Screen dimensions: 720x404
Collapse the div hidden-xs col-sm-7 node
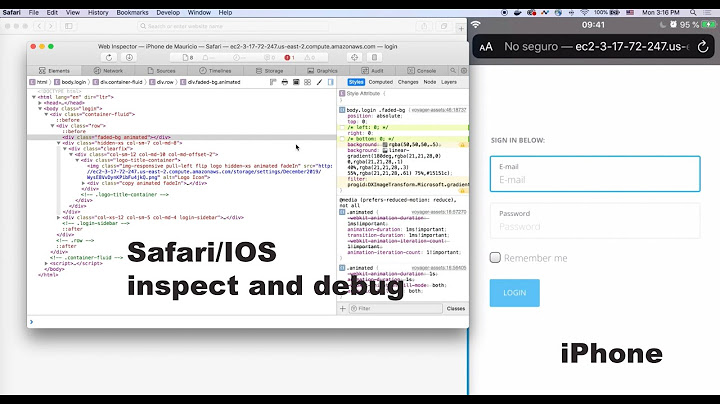(x=59, y=143)
